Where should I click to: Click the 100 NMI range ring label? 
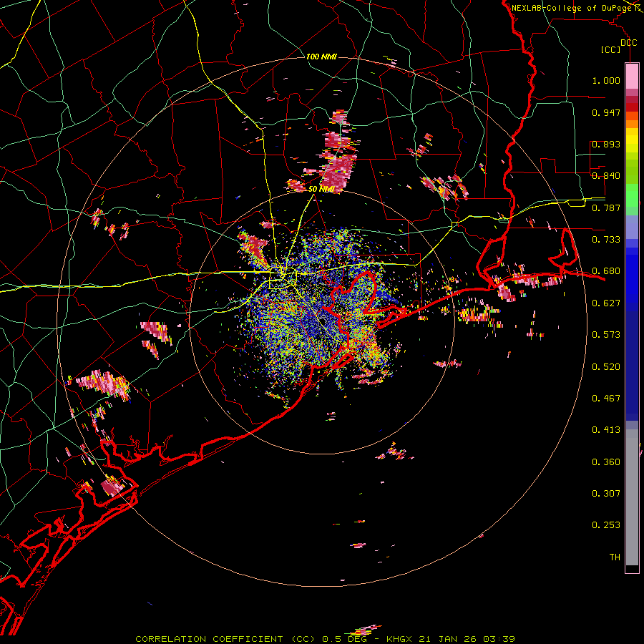[321, 57]
